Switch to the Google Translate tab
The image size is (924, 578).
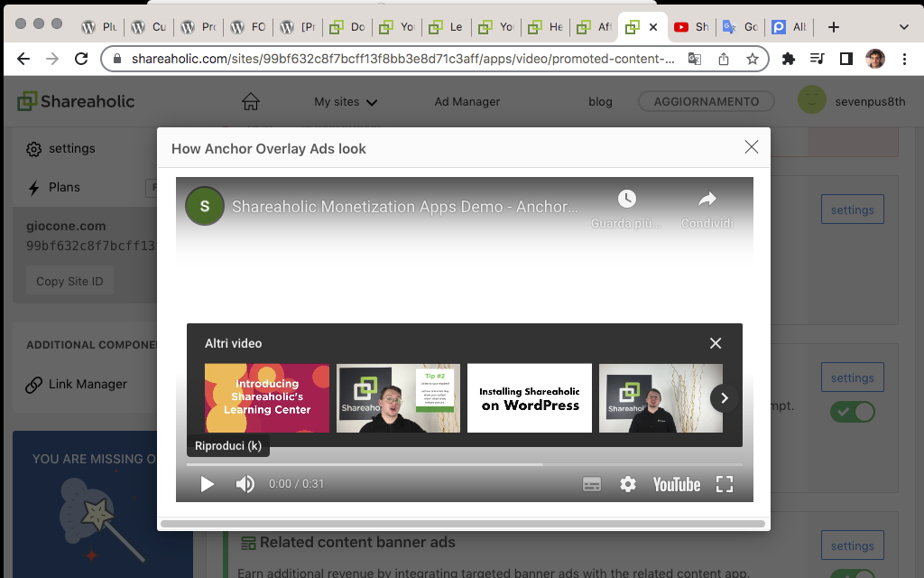click(x=741, y=27)
